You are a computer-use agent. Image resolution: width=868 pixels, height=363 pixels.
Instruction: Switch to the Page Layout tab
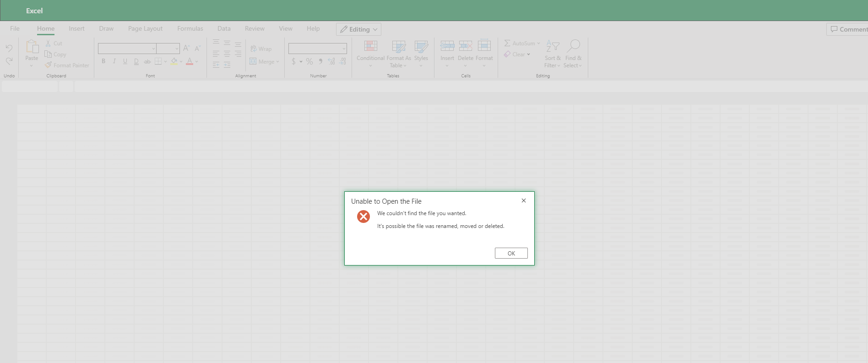(x=145, y=28)
